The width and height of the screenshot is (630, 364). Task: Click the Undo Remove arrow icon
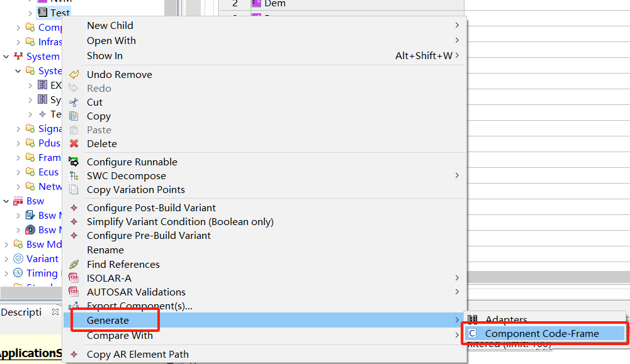tap(74, 75)
